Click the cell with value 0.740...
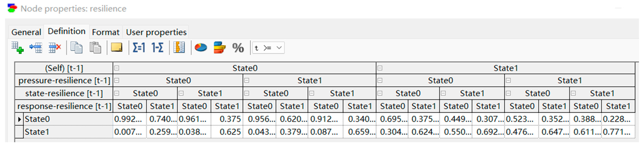 tap(162, 119)
